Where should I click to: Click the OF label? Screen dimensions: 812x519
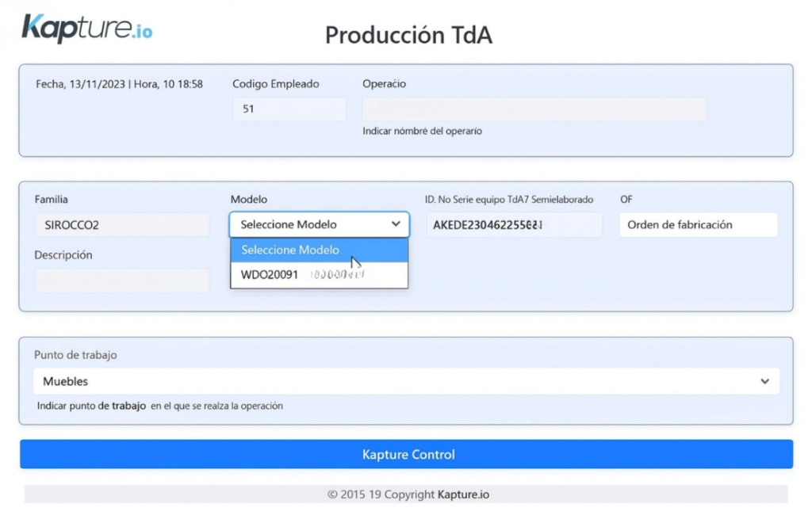[x=626, y=199]
